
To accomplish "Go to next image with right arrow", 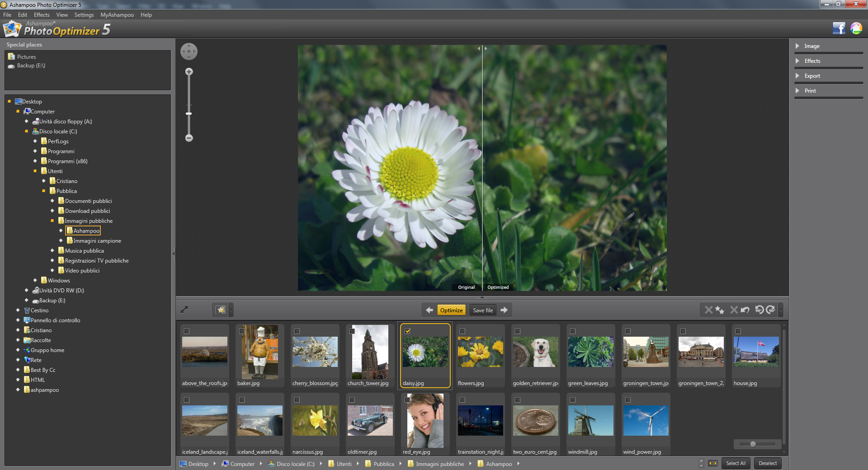I will pos(504,310).
